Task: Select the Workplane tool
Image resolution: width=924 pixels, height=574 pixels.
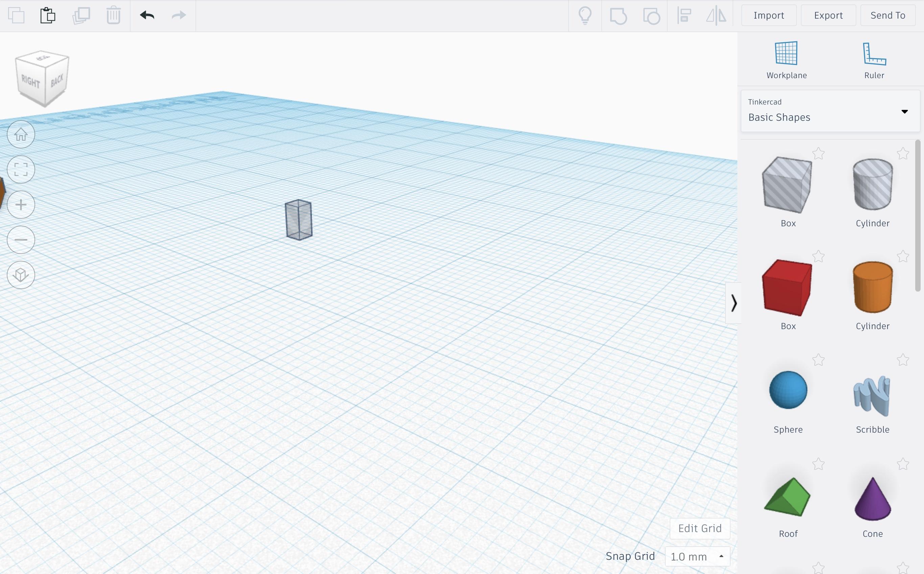Action: (x=787, y=60)
